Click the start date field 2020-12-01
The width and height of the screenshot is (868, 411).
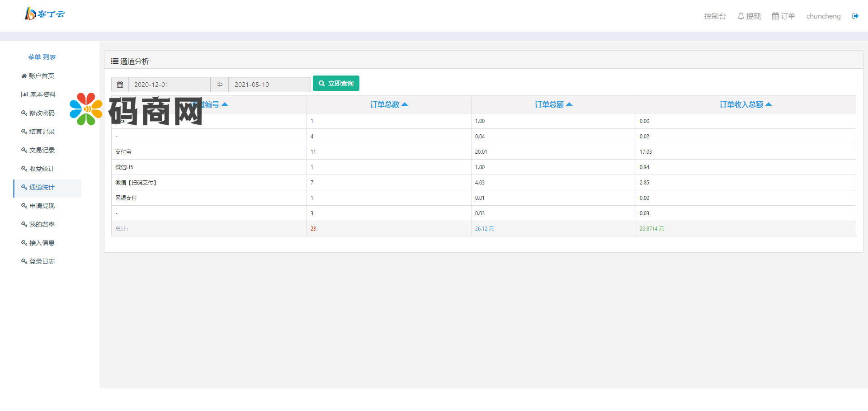click(x=170, y=85)
